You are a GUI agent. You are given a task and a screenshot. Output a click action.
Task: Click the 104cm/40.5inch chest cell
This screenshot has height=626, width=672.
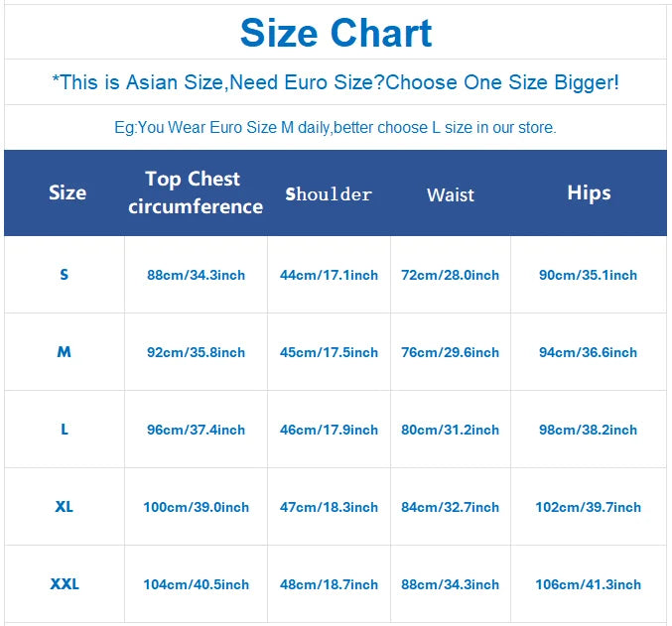[x=196, y=584]
